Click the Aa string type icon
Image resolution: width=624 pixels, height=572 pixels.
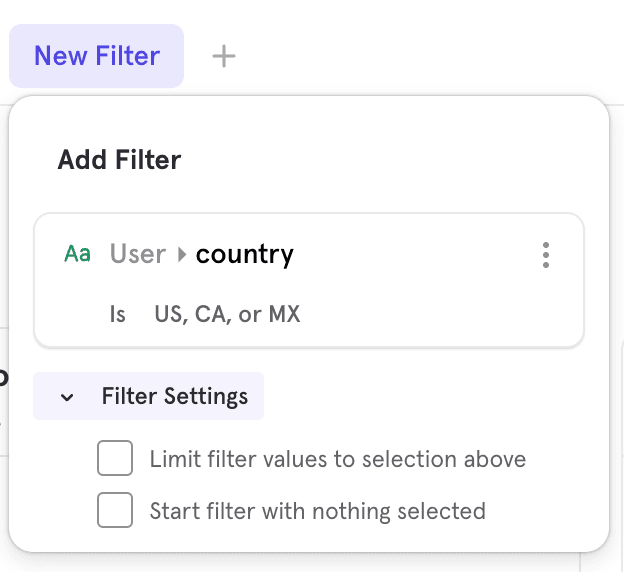coord(77,254)
